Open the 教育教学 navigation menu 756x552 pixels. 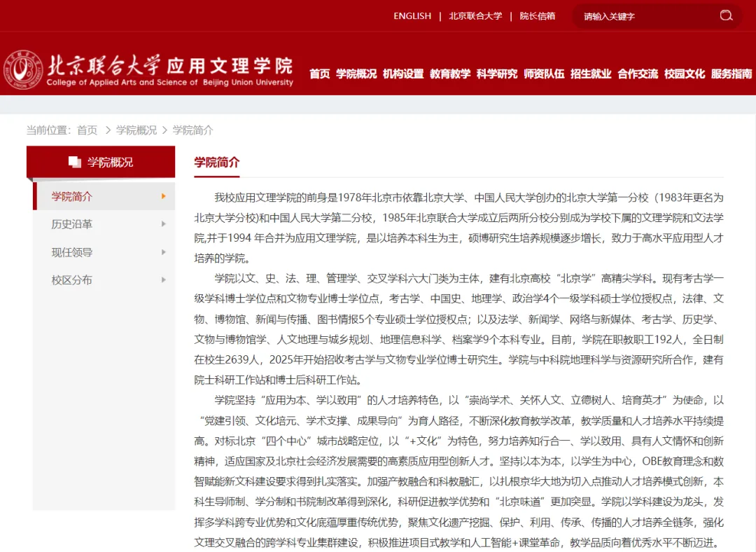point(450,74)
